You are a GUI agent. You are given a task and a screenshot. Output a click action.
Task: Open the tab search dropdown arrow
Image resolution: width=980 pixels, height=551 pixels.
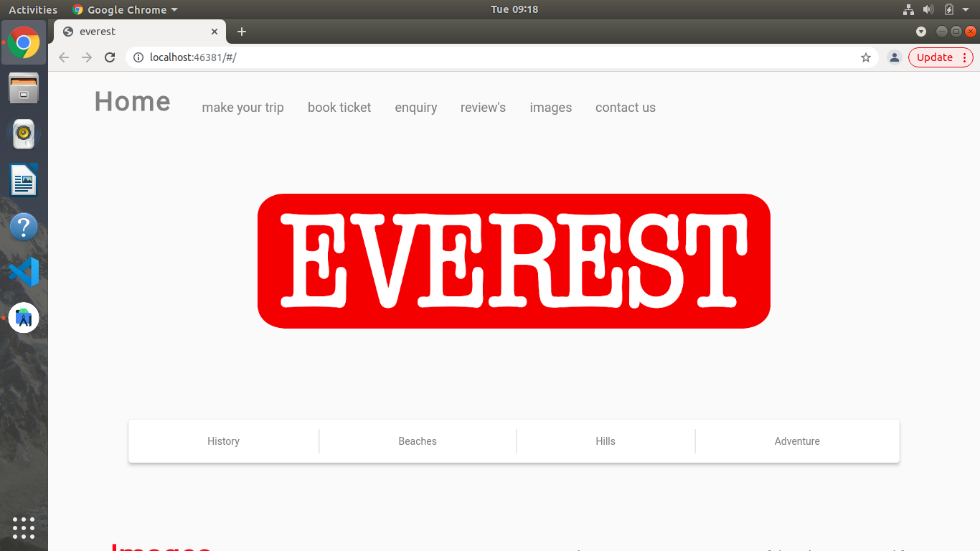click(921, 32)
